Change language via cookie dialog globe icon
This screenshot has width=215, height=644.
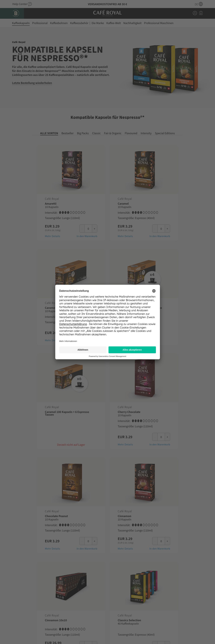tap(154, 291)
